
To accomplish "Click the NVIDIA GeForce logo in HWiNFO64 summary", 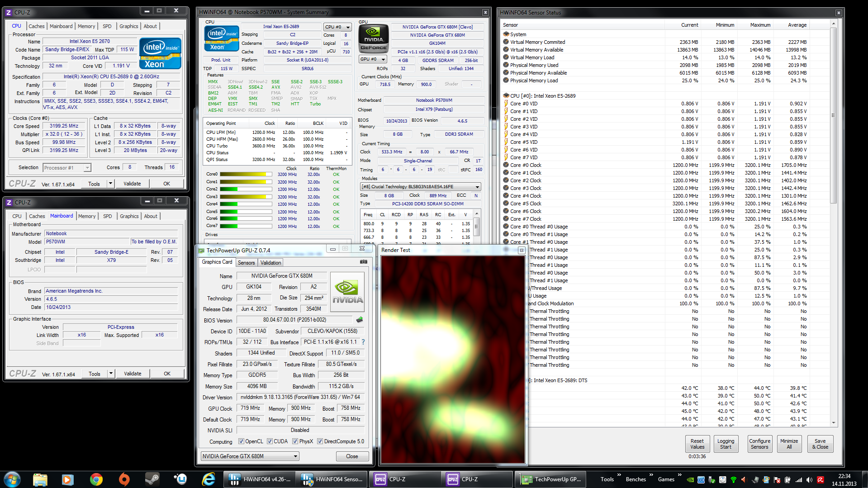I will click(x=374, y=38).
